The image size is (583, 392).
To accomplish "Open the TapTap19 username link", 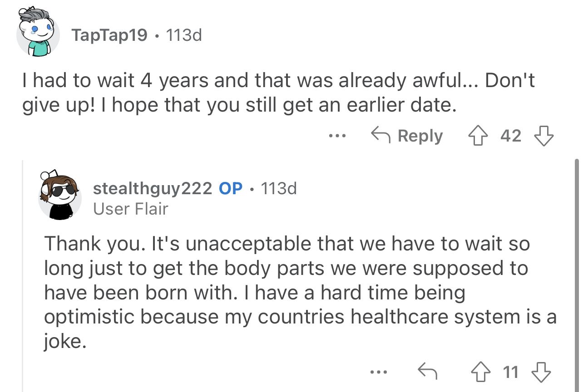I will 109,35.
